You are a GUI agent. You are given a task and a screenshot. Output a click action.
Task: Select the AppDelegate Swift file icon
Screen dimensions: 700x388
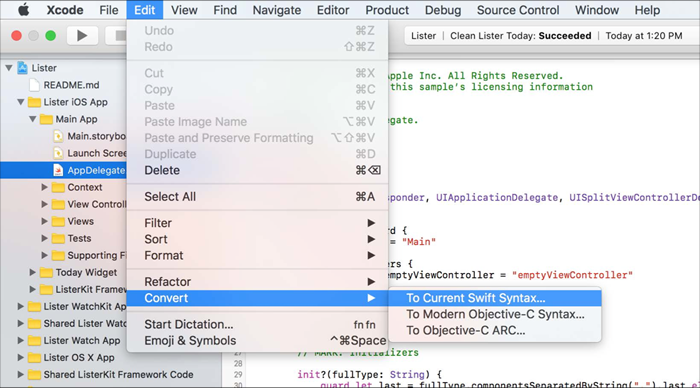pos(58,170)
